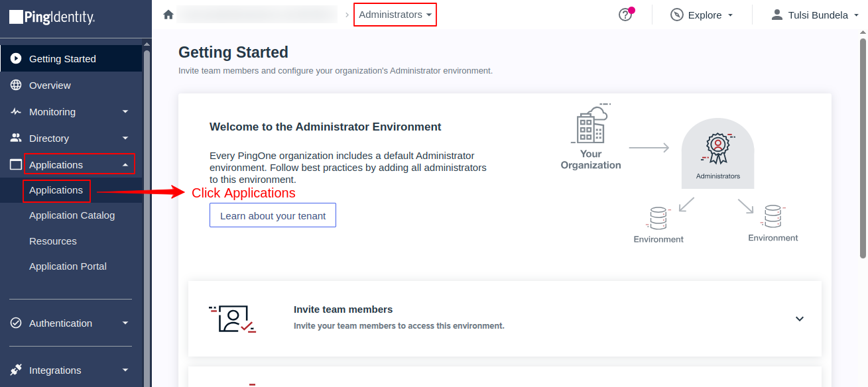Expand the Directory menu arrow
The height and width of the screenshot is (387, 868).
pyautogui.click(x=125, y=138)
